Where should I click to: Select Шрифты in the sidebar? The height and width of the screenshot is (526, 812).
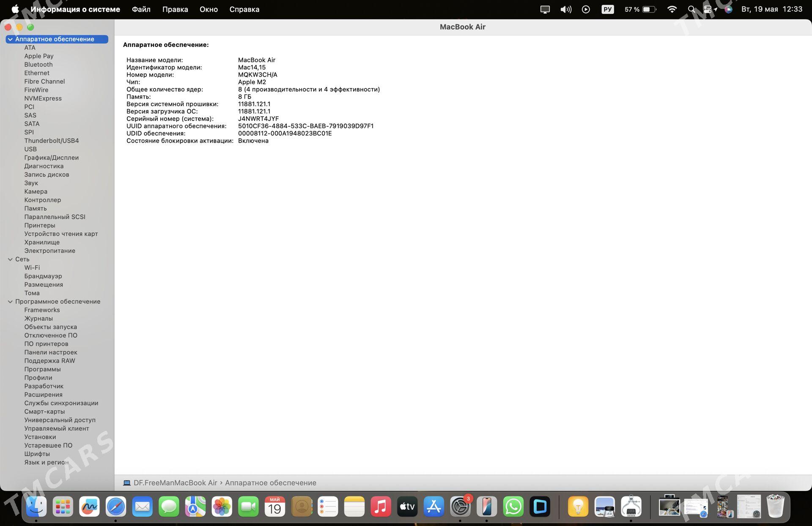point(37,454)
